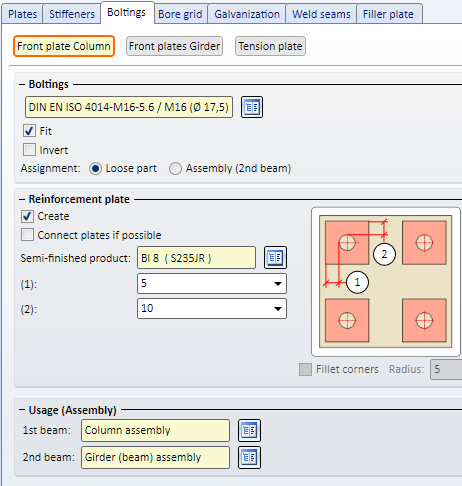The height and width of the screenshot is (486, 462).
Task: Click the Column assembly usage field
Action: (155, 430)
